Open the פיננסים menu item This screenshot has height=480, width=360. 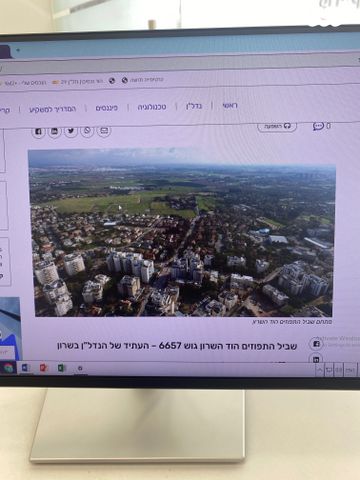(107, 108)
